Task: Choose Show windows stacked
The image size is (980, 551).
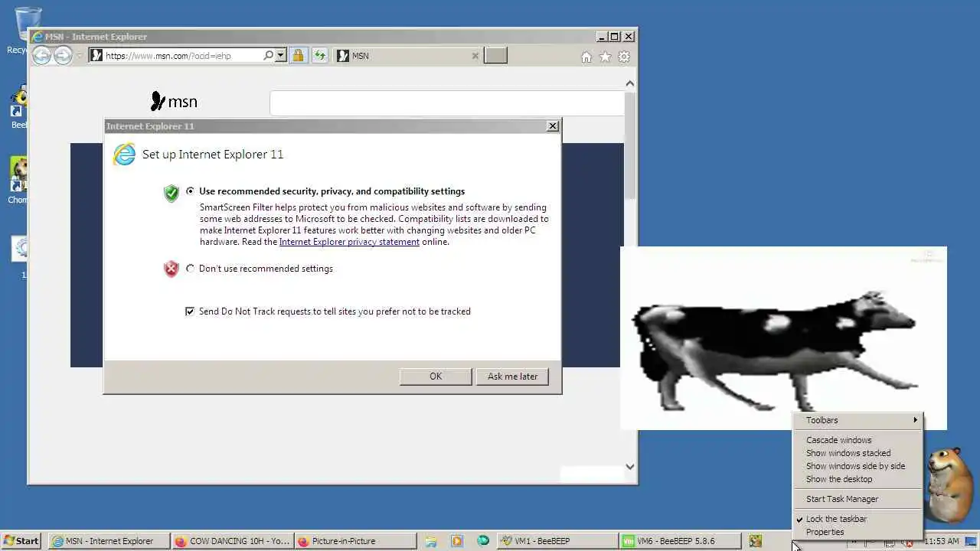Action: [x=857, y=453]
